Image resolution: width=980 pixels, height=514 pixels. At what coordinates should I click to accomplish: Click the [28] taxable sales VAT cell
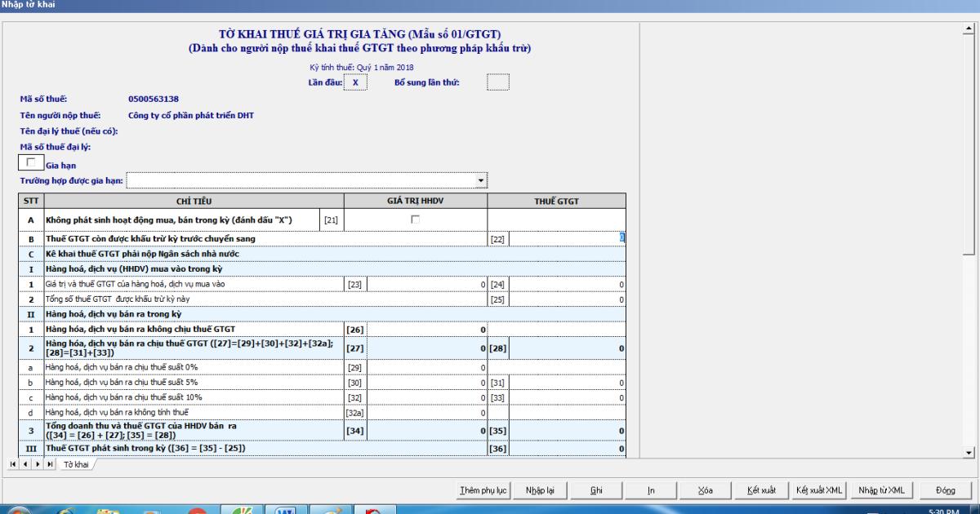[568, 348]
